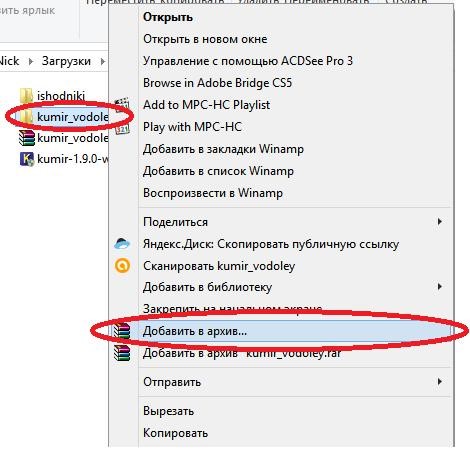This screenshot has height=459, width=470.
Task: Click the WinRAR icon beside Добавить в архив...
Action: pyautogui.click(x=122, y=331)
